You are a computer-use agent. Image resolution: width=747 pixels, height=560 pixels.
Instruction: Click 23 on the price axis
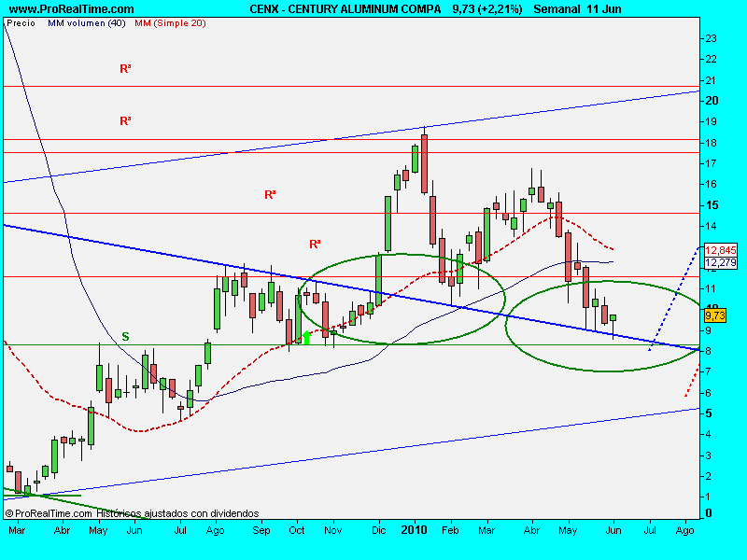coord(711,38)
